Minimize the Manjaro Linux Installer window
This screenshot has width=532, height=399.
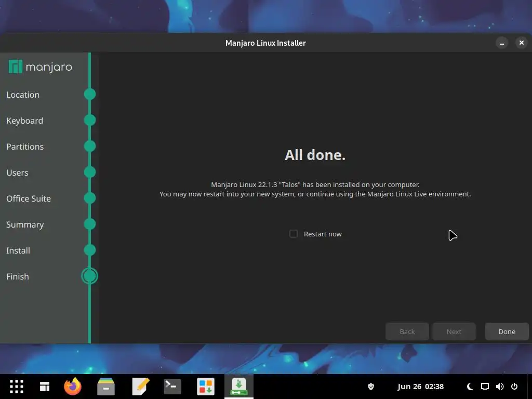click(x=502, y=43)
